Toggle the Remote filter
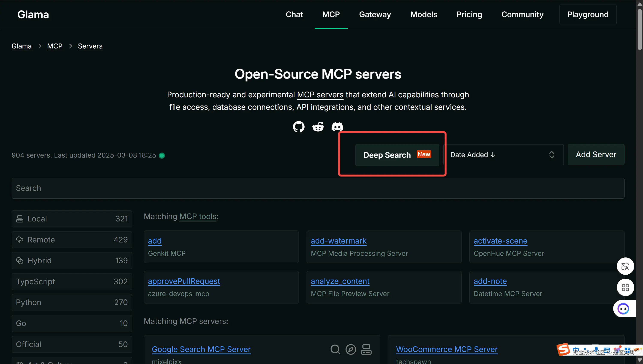The height and width of the screenshot is (364, 643). click(72, 240)
